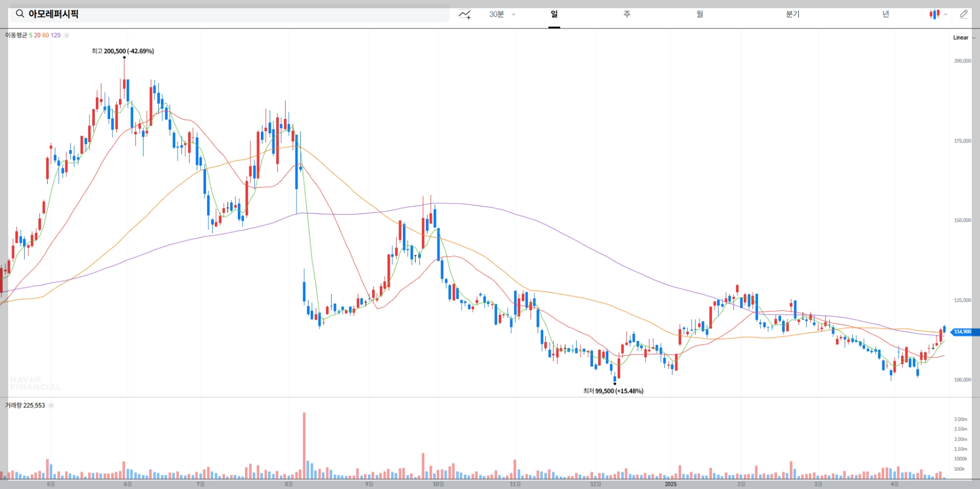Click the 175,000 price axis label
The width and height of the screenshot is (980, 489).
point(962,141)
